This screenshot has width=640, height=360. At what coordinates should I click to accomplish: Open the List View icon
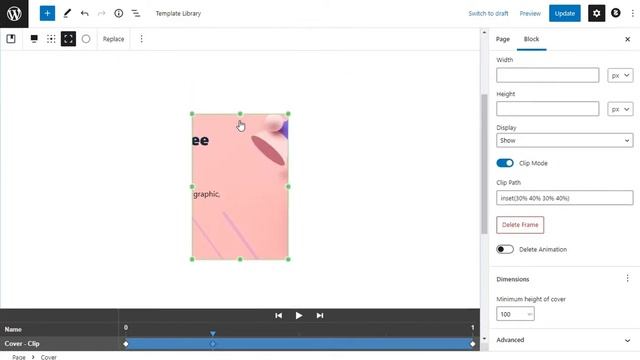coord(136,13)
